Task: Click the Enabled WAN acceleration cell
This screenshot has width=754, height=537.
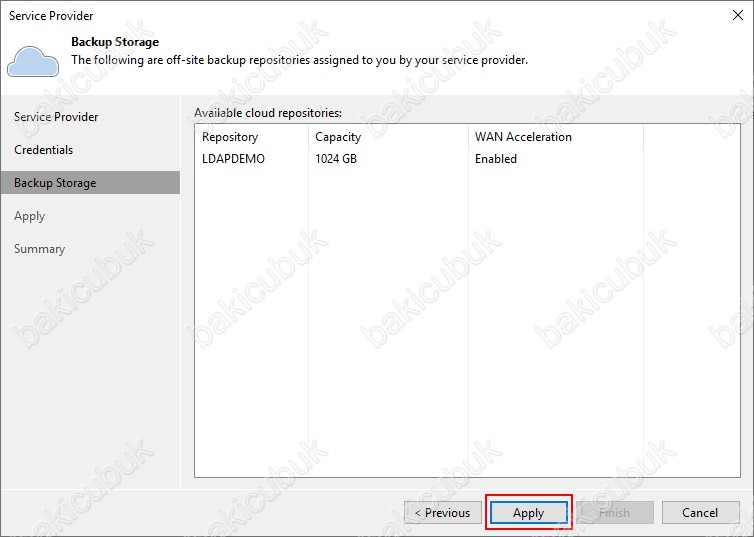Action: [496, 159]
